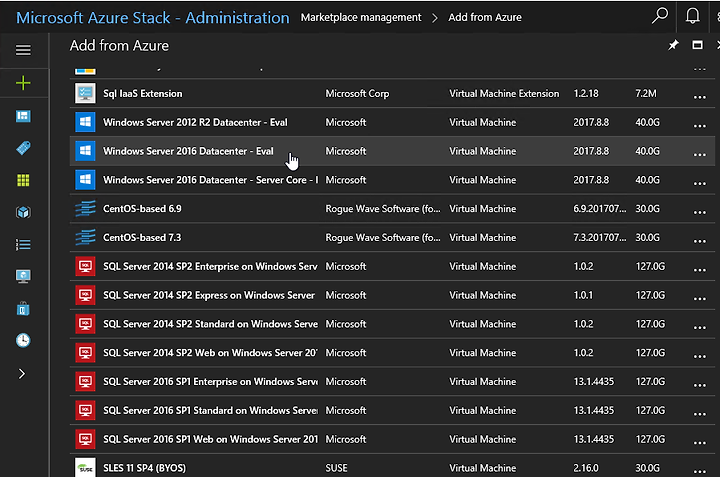Open more options for SQL 2016 SP1 Web
Image resolution: width=720 pixels, height=477 pixels.
[700, 443]
